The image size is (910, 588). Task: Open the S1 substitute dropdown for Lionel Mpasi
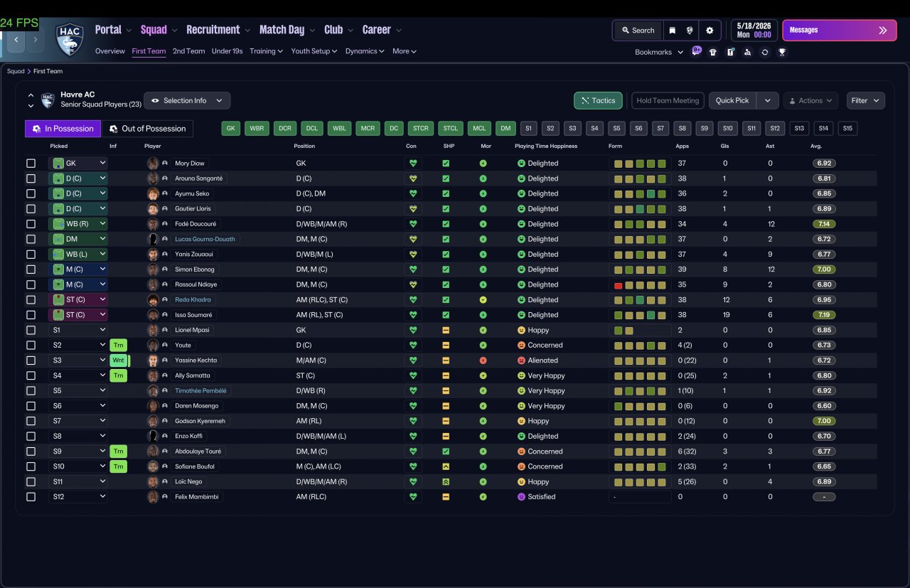78,330
